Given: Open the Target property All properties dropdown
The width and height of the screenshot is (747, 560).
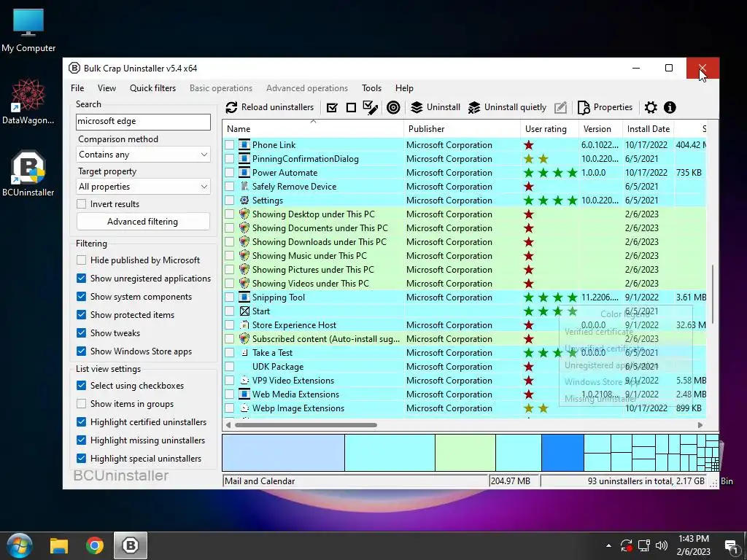Looking at the screenshot, I should 143,187.
